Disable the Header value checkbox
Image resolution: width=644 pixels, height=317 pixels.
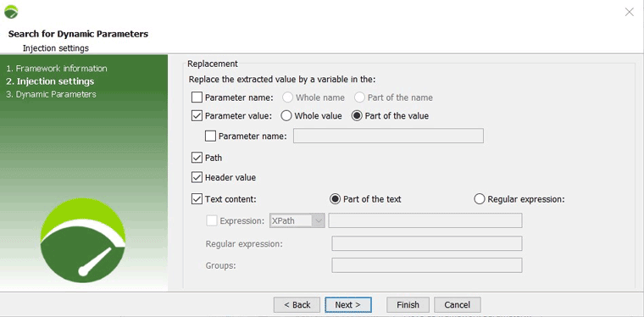coord(197,177)
